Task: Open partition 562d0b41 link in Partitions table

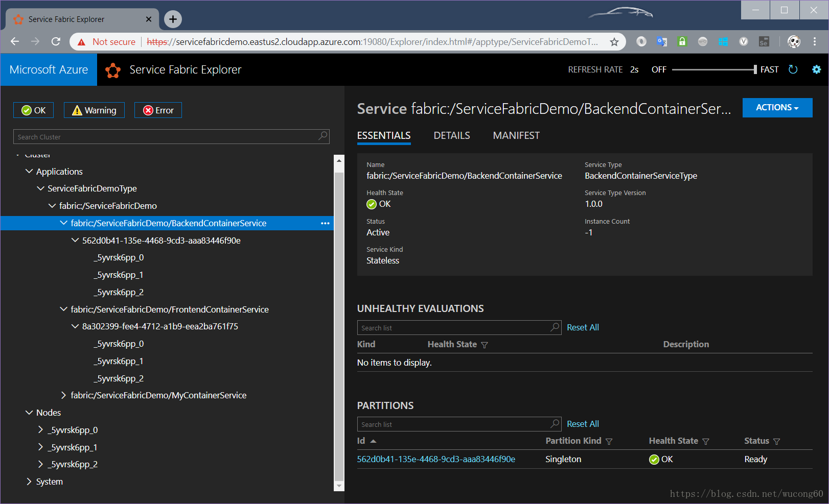Action: tap(436, 459)
